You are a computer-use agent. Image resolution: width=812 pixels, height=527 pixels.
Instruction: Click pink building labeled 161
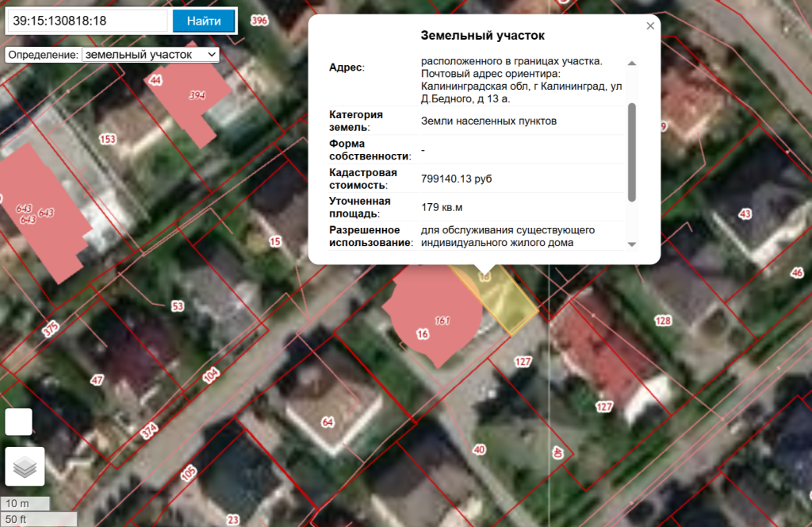(435, 317)
